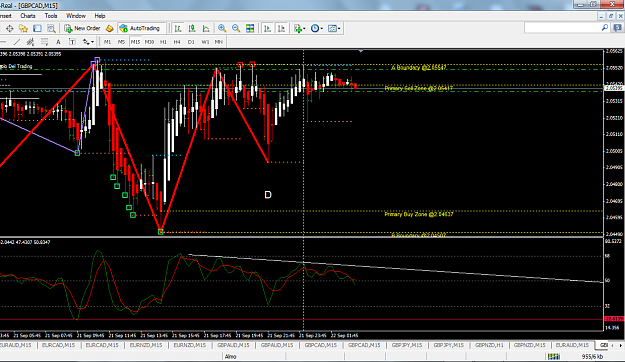Open the Charts menu

(28, 16)
